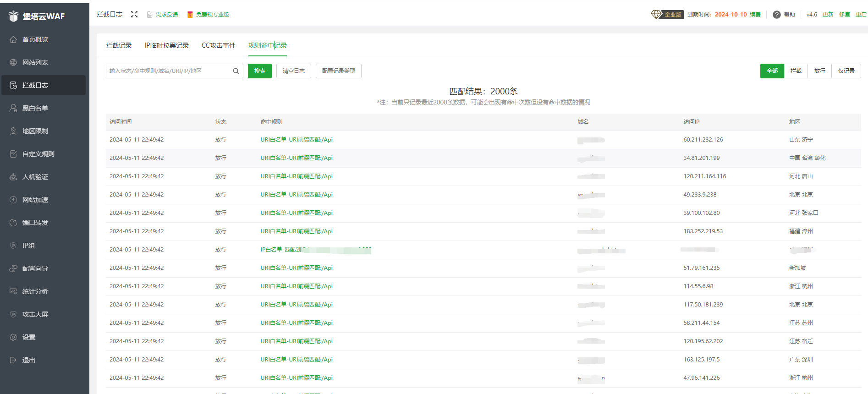Filter by 全部 records

[x=772, y=71]
